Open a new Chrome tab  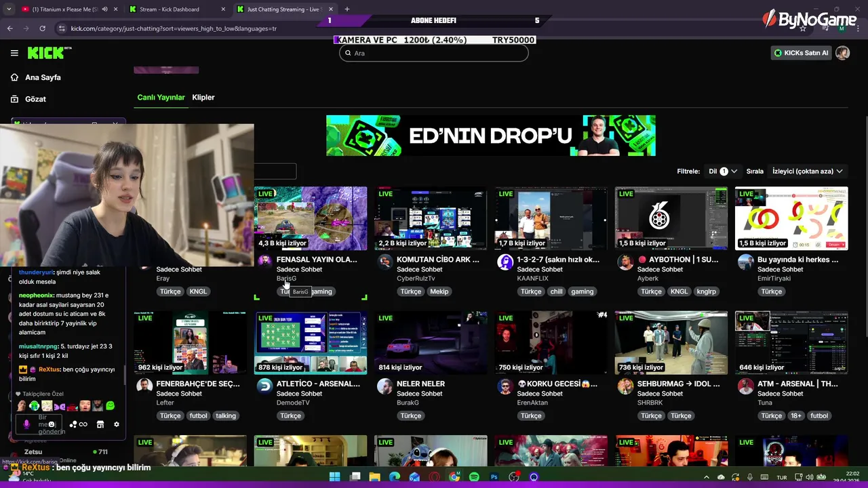point(347,9)
